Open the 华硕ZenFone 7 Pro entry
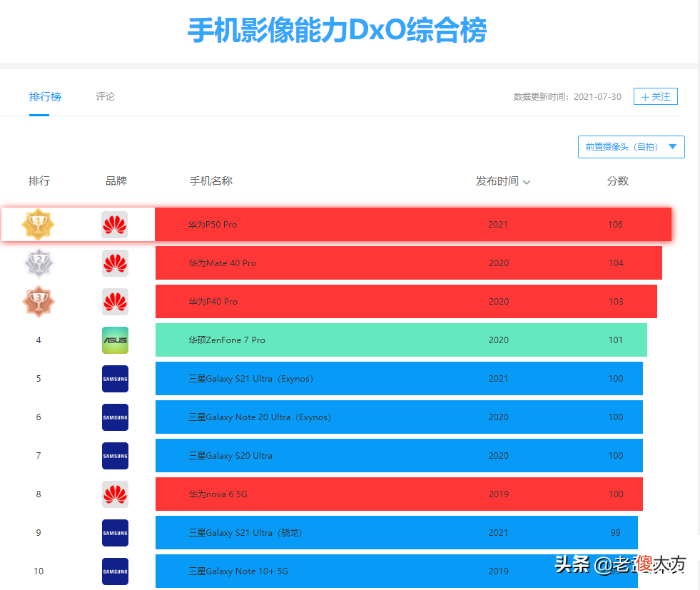This screenshot has height=590, width=700. 401,340
